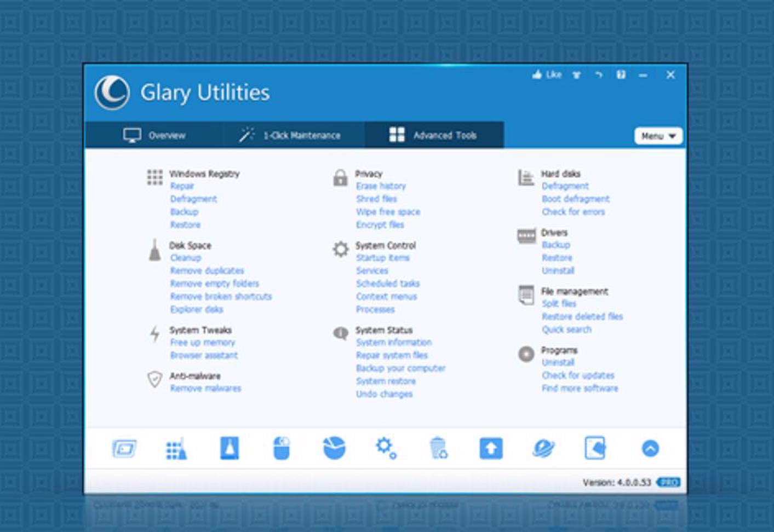The width and height of the screenshot is (774, 532).
Task: Click Boot defragment link
Action: (576, 199)
